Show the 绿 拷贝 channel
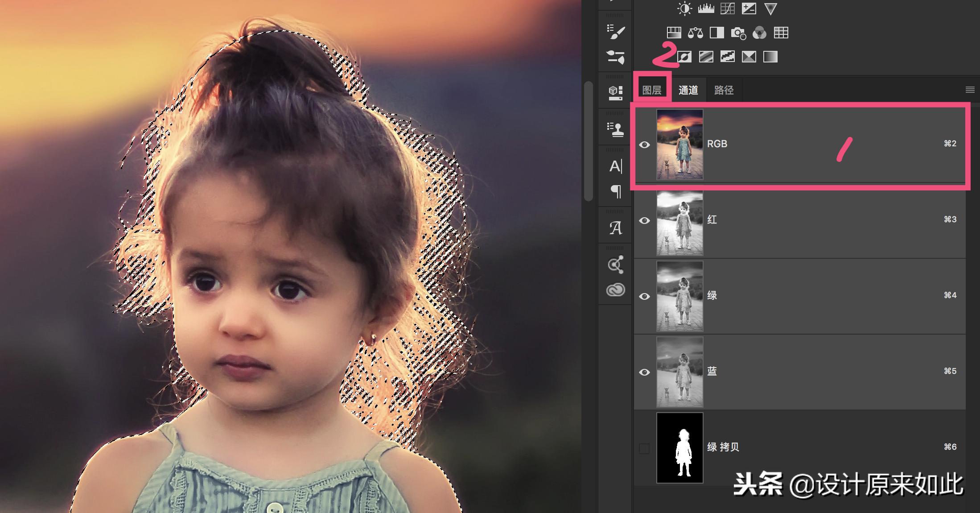Viewport: 980px width, 513px height. click(x=644, y=448)
